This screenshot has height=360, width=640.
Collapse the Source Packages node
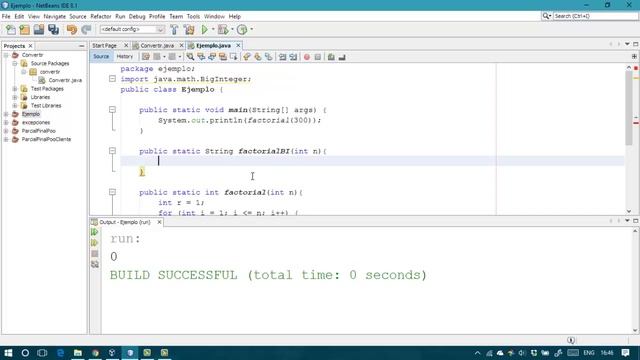coord(15,64)
